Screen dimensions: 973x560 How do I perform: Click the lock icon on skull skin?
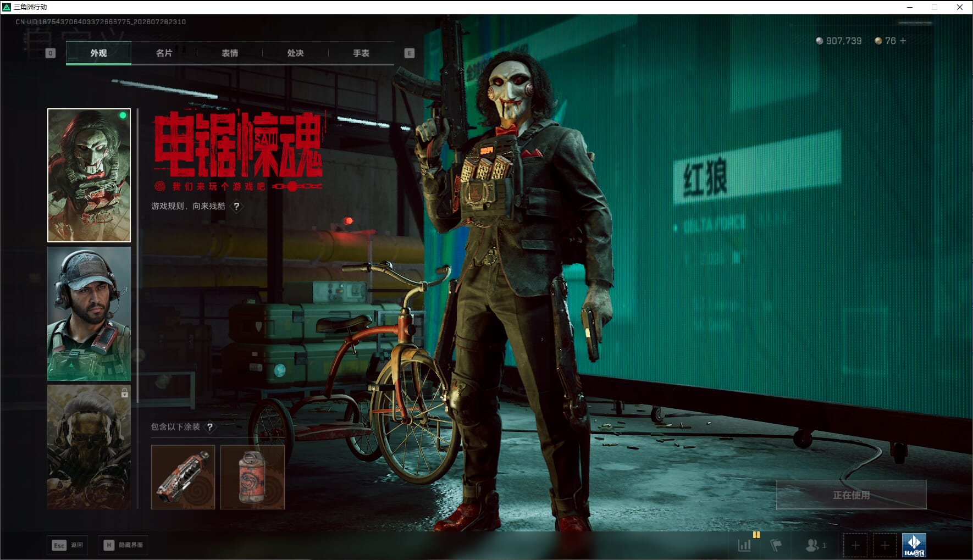(x=125, y=393)
